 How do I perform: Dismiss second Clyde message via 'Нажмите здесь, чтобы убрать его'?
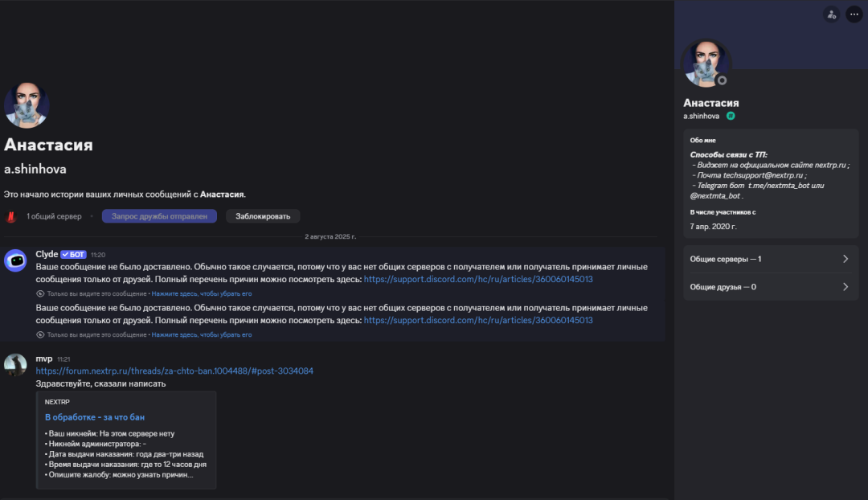coord(202,335)
